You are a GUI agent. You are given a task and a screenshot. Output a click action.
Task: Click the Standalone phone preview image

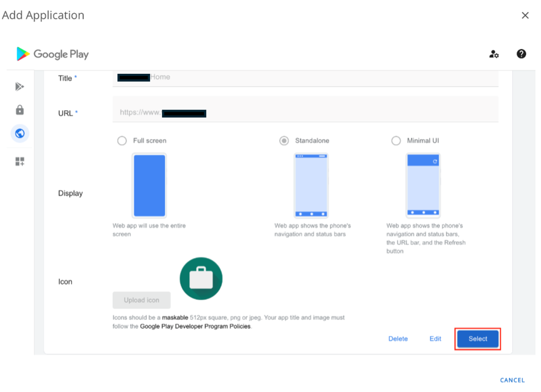coord(311,185)
